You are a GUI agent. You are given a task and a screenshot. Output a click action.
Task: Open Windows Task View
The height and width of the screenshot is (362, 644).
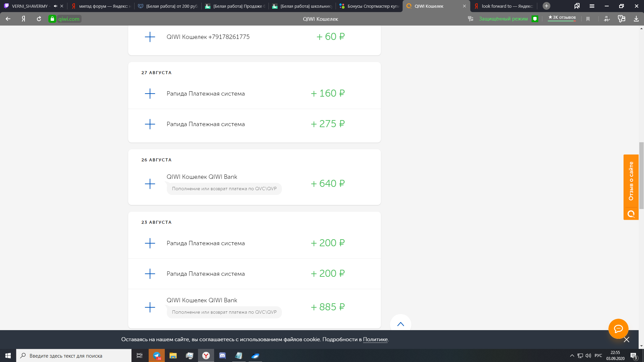[x=140, y=356]
